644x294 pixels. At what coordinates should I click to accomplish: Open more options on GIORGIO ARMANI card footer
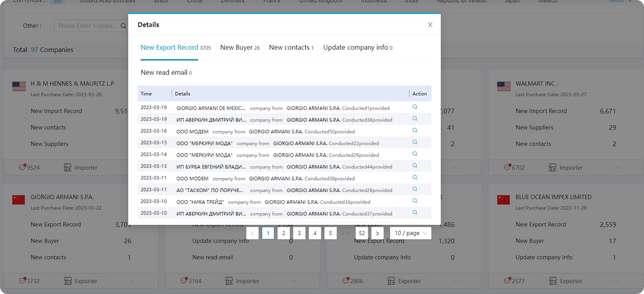tap(132, 281)
